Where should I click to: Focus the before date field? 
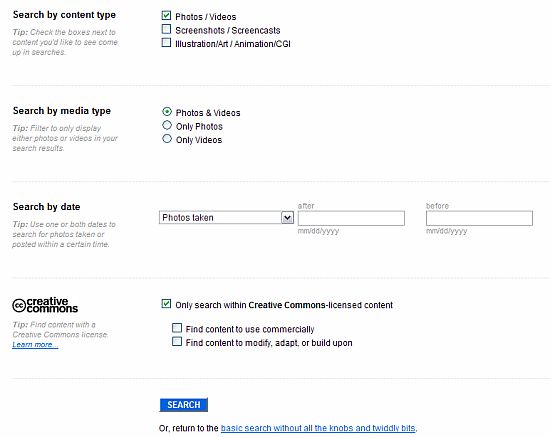pyautogui.click(x=479, y=218)
